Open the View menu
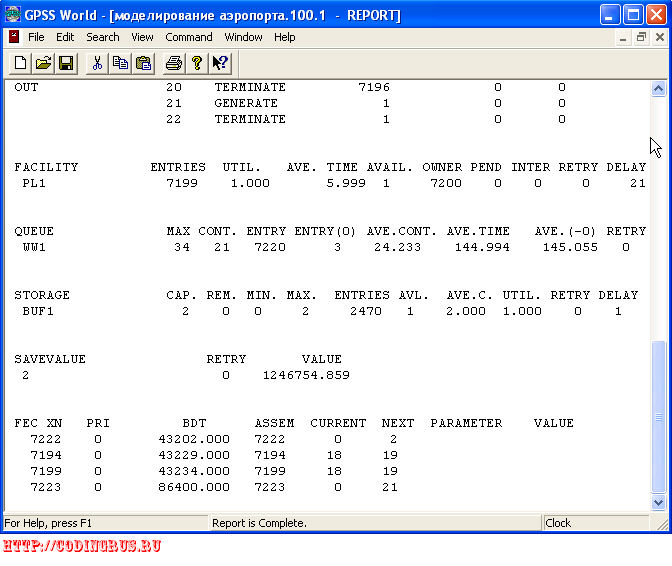 click(142, 37)
